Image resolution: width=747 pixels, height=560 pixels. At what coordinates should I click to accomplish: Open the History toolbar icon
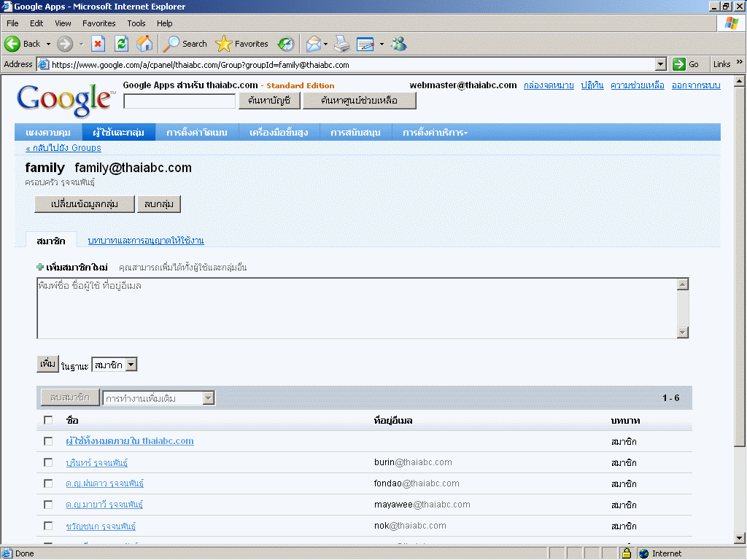(286, 44)
